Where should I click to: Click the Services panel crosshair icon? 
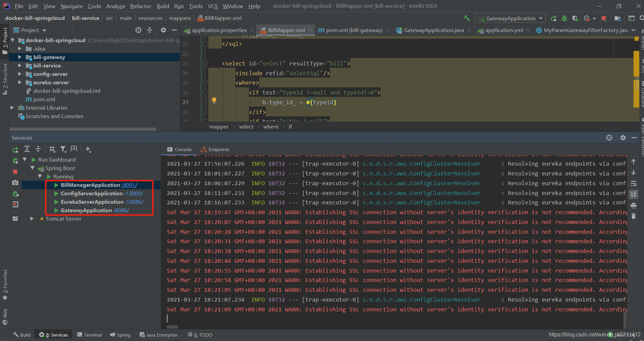coord(609,138)
